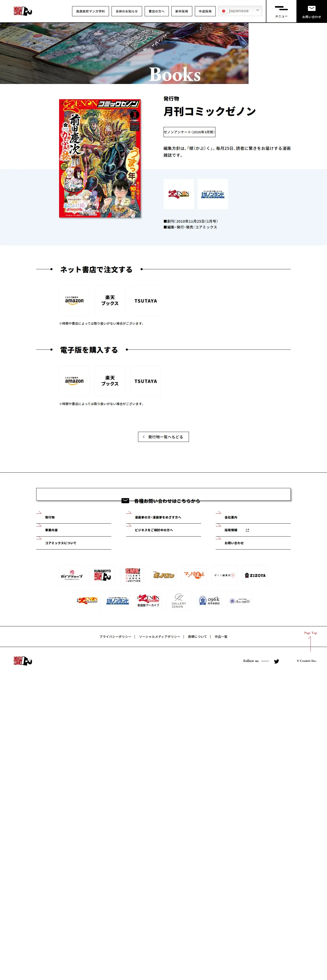Click the envelope お問い合わせ button in header
The height and width of the screenshot is (980, 327).
point(312,11)
